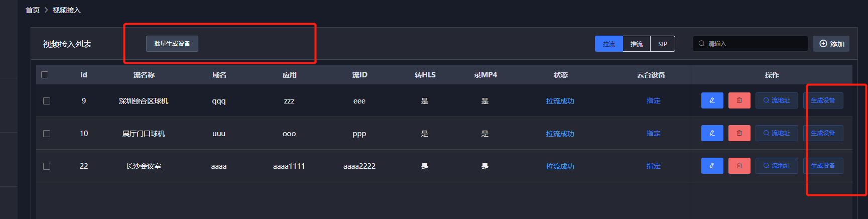
Task: Click the trash icon for row 22
Action: [x=739, y=166]
